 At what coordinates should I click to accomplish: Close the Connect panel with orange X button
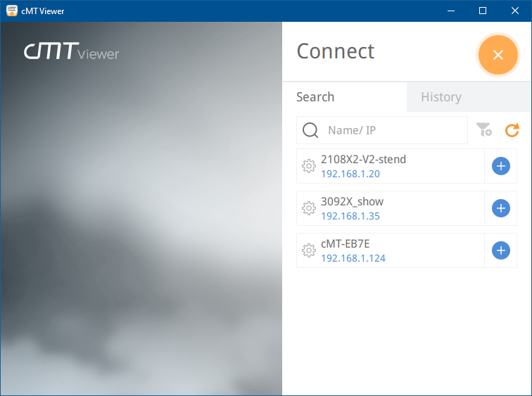pos(498,55)
